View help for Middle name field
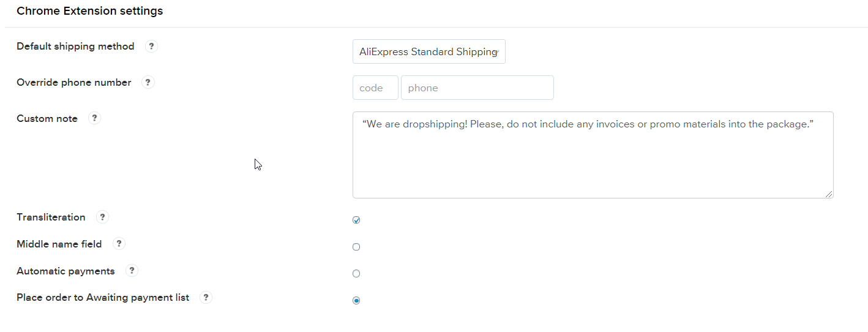868x332 pixels. pyautogui.click(x=119, y=244)
